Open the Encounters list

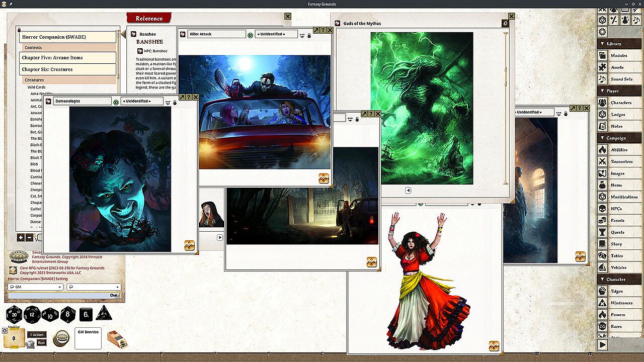click(x=621, y=162)
